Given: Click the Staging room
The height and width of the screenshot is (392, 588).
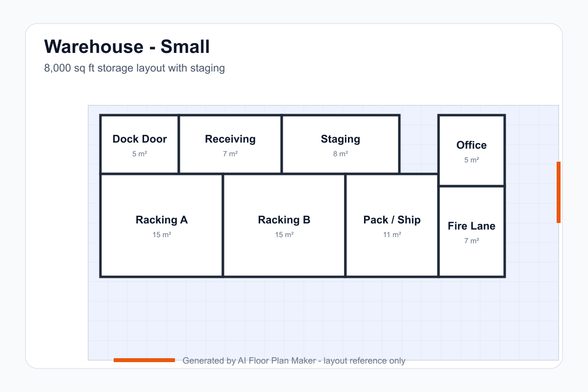Looking at the screenshot, I should tap(341, 145).
